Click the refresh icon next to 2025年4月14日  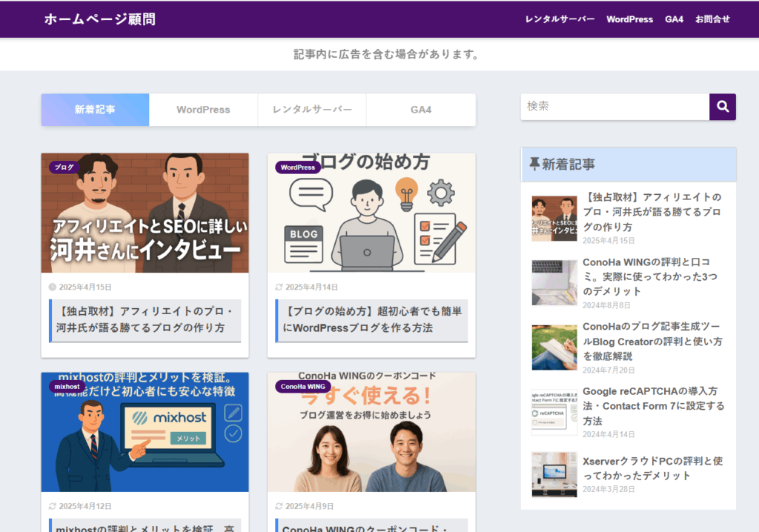tap(279, 287)
